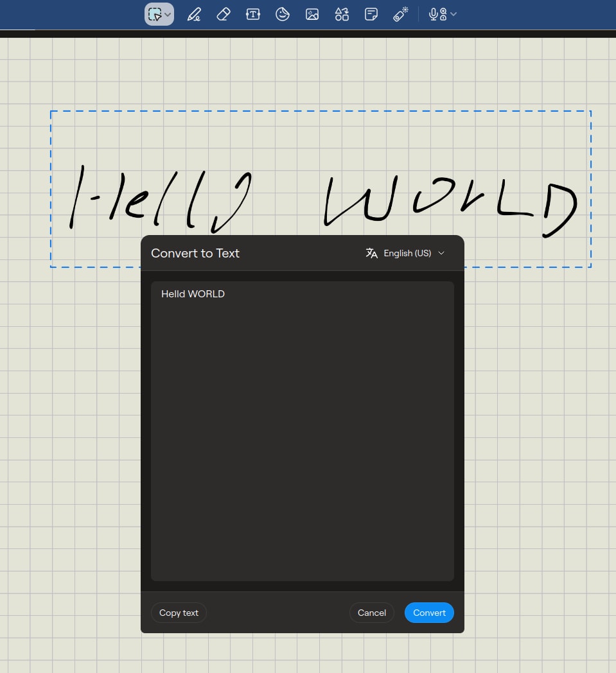Select the Eraser tool
Viewport: 616px width, 673px height.
coord(224,14)
